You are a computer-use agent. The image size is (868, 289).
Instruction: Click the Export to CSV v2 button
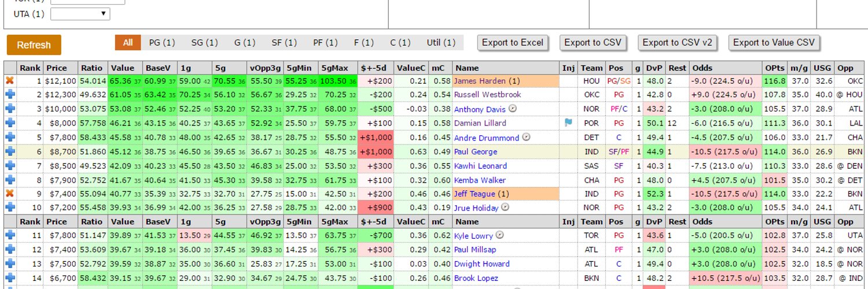click(678, 42)
